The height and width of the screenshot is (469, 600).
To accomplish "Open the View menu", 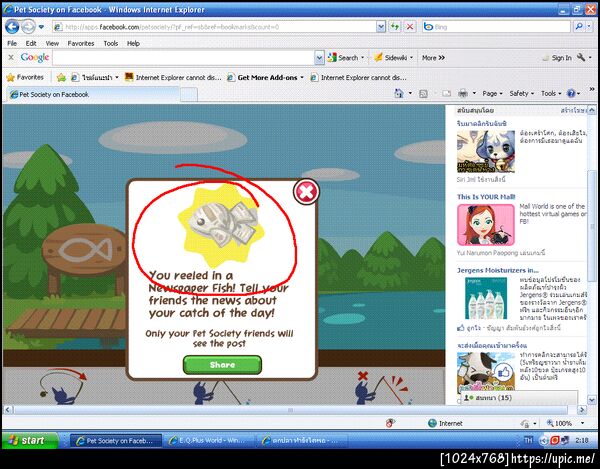I will (x=52, y=43).
